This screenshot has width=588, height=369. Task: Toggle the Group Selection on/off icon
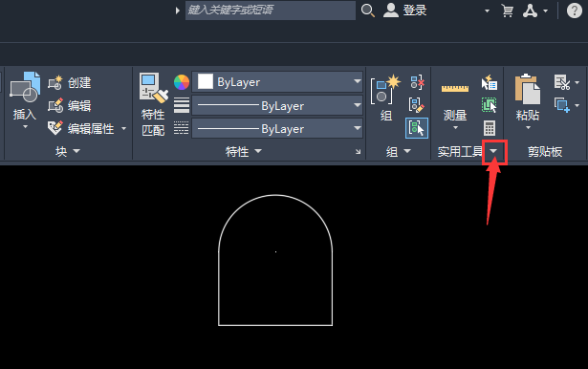(417, 128)
